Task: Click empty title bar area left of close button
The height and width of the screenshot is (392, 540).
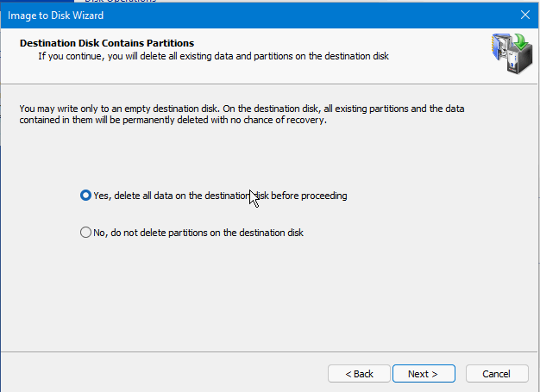Action: click(x=345, y=15)
